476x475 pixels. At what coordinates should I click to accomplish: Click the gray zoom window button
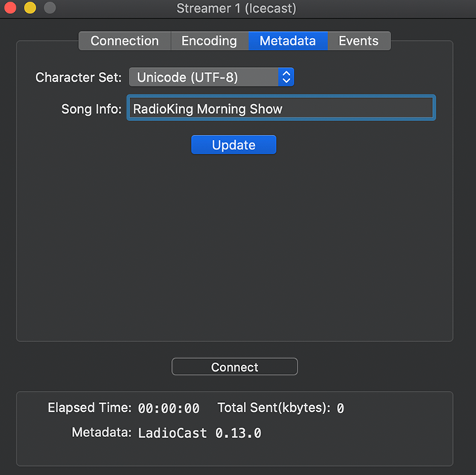coord(49,9)
